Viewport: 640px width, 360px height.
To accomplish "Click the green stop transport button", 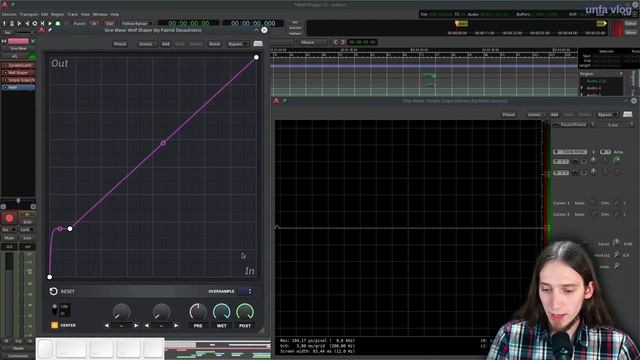I will [58, 24].
